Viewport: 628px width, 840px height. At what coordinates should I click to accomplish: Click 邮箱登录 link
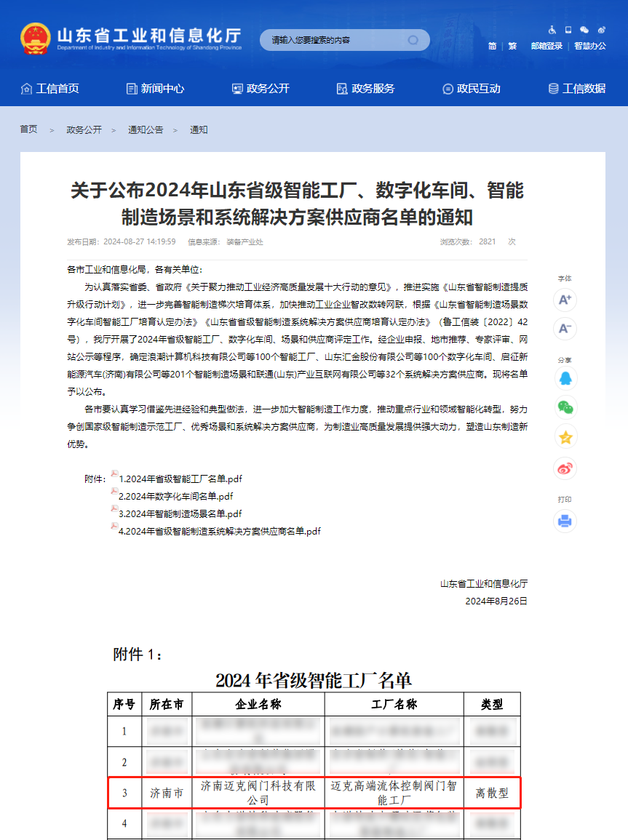[x=546, y=46]
